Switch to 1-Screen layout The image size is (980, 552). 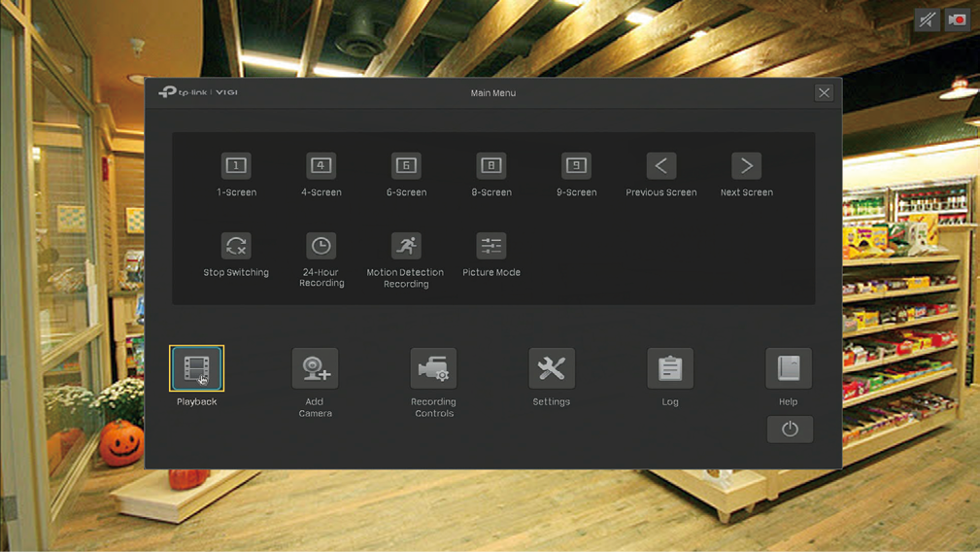[x=236, y=165]
